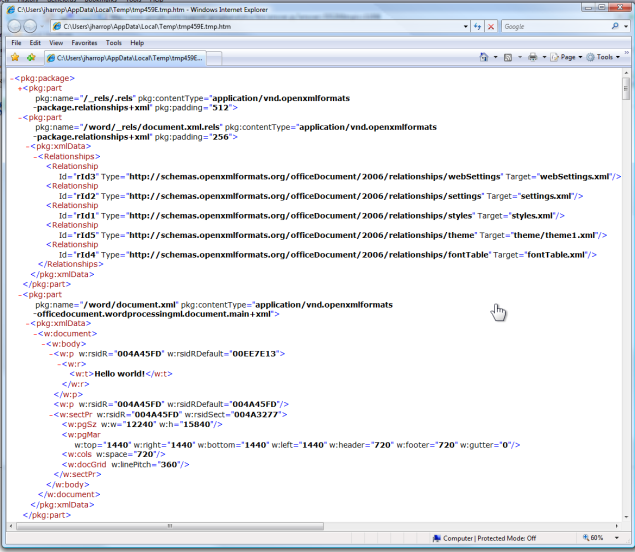635x552 pixels.
Task: Open the Page dropdown menu
Action: click(568, 58)
